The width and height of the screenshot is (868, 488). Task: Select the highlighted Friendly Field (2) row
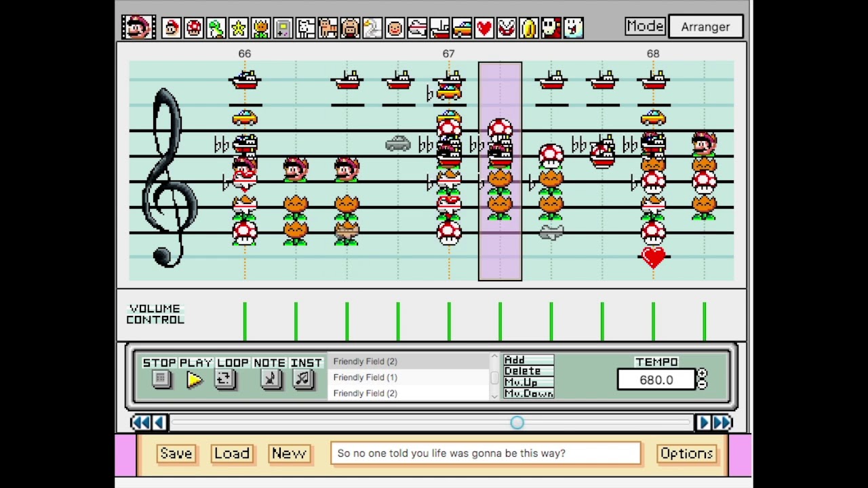(408, 361)
